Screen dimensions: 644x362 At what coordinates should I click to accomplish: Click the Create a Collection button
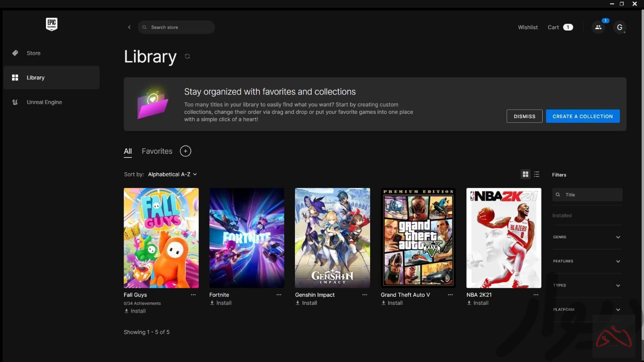(x=583, y=116)
